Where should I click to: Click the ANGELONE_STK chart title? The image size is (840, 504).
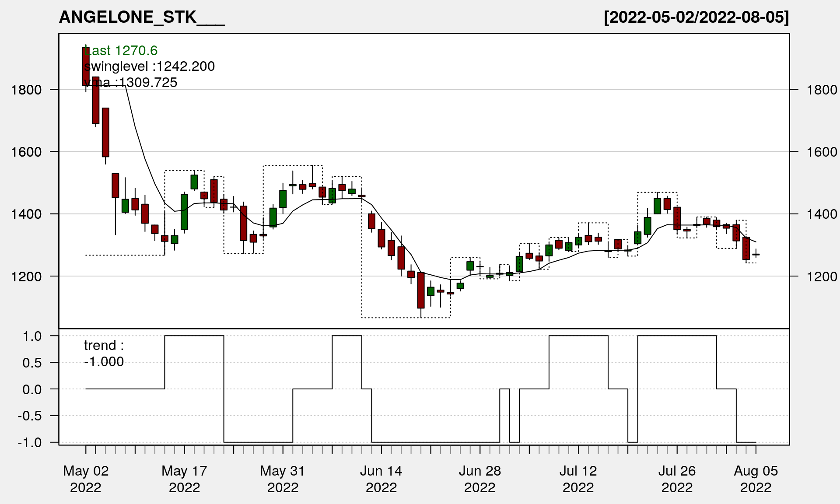[141, 17]
